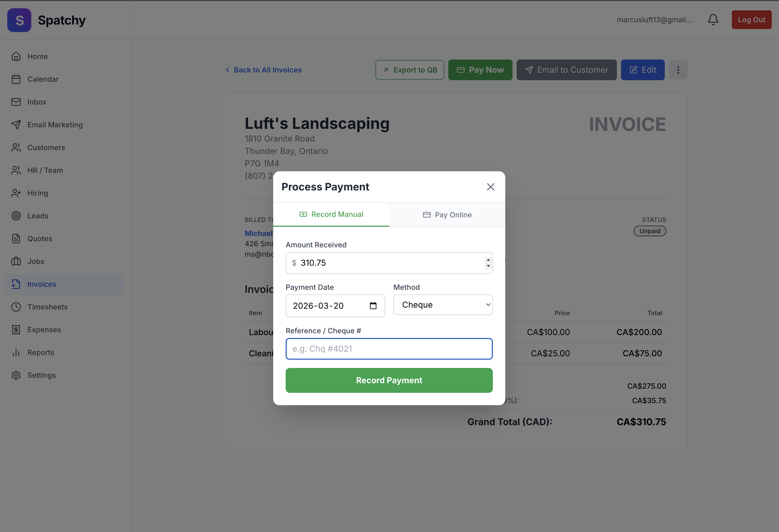Click the Settings gear icon
Screen dimensions: 779x532
[16, 375]
